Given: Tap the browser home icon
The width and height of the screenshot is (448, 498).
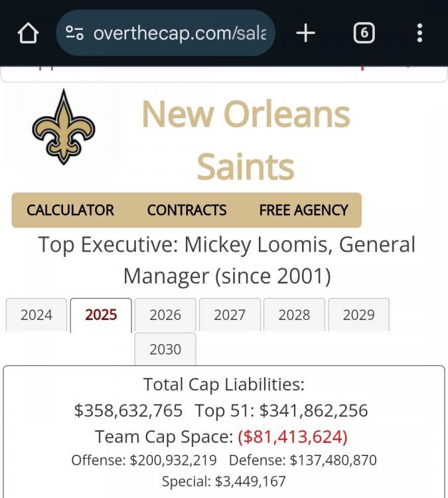Looking at the screenshot, I should point(28,33).
